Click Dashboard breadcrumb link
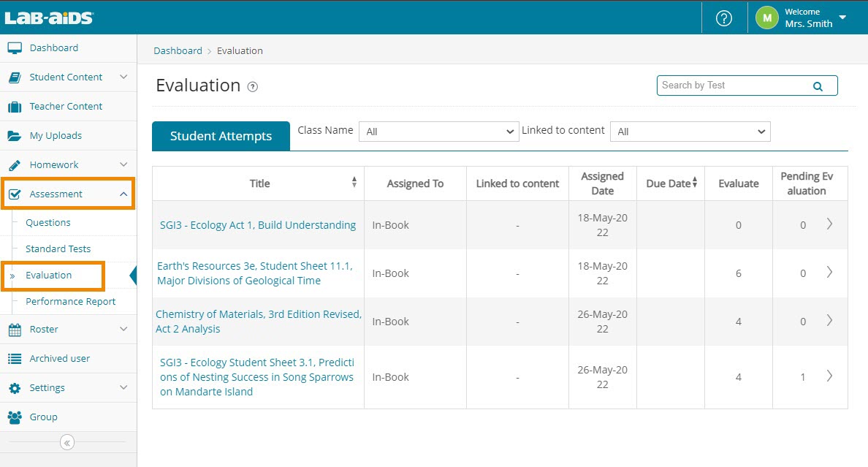The width and height of the screenshot is (868, 467). click(178, 50)
